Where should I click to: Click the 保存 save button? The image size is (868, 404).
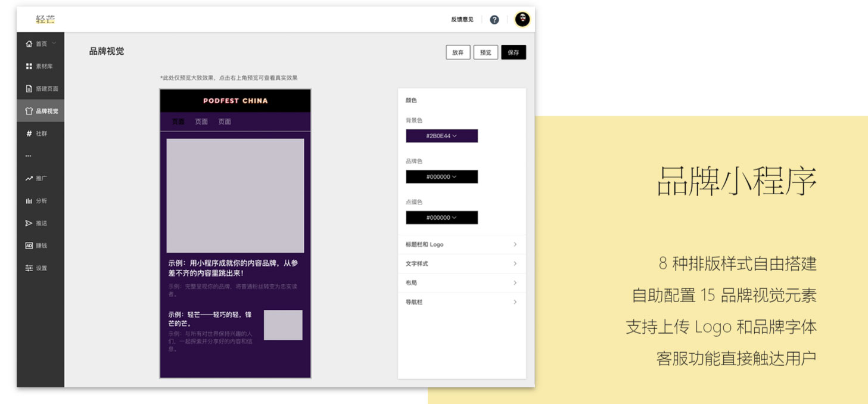point(513,52)
